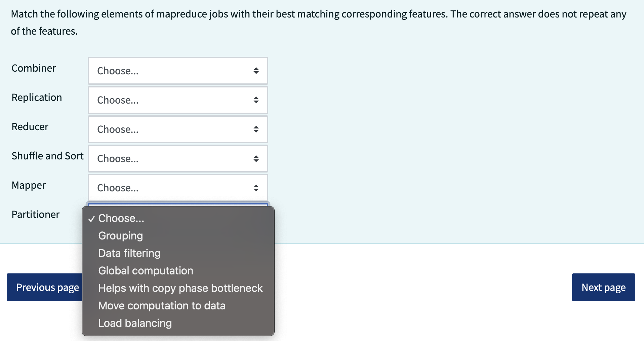
Task: Open the Reducer dropdown
Action: tap(178, 129)
